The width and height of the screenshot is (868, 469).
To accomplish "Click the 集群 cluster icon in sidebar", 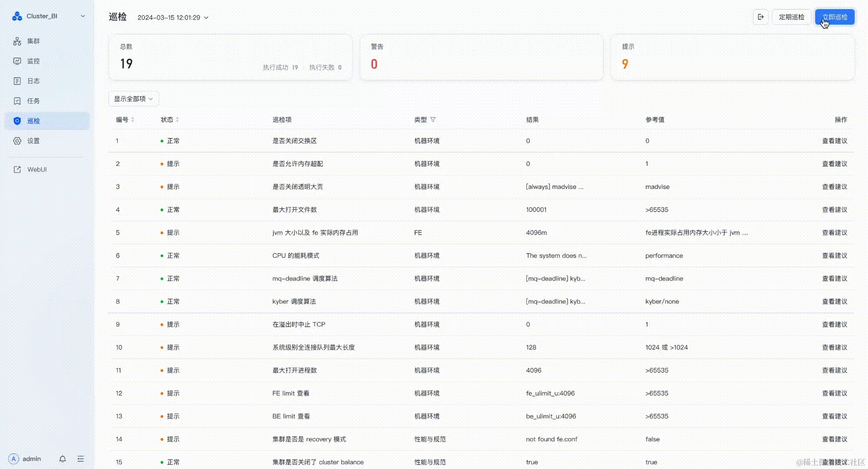I will tap(17, 41).
